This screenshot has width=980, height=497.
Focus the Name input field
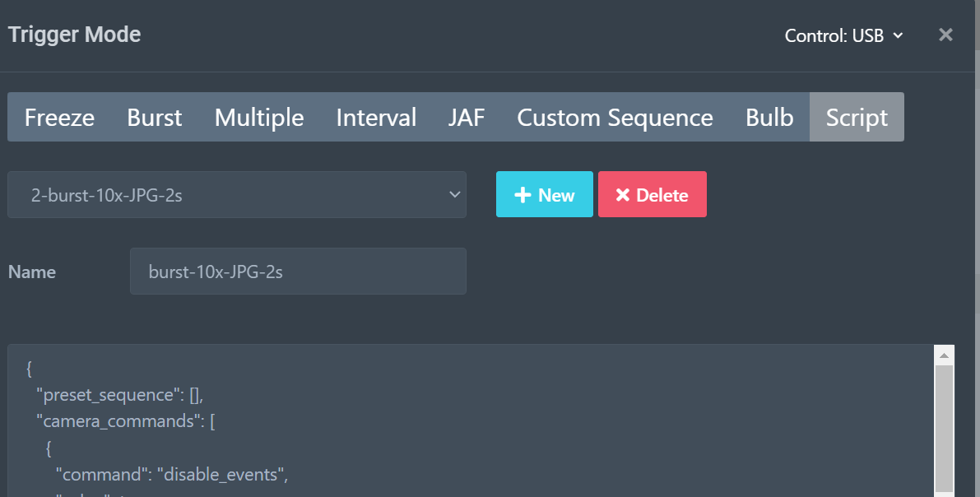point(298,272)
